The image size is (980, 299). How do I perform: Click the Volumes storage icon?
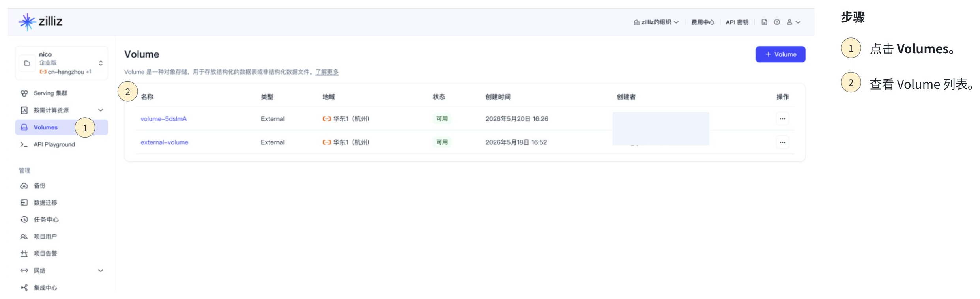tap(24, 127)
